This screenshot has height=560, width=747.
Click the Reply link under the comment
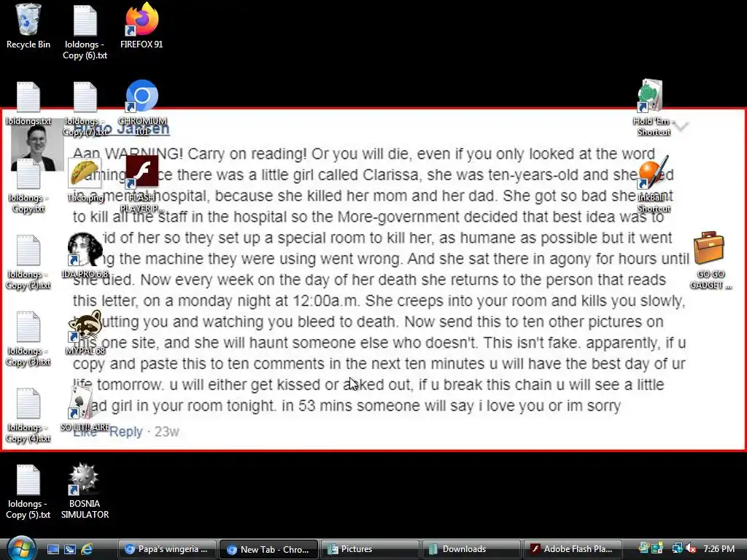[125, 432]
